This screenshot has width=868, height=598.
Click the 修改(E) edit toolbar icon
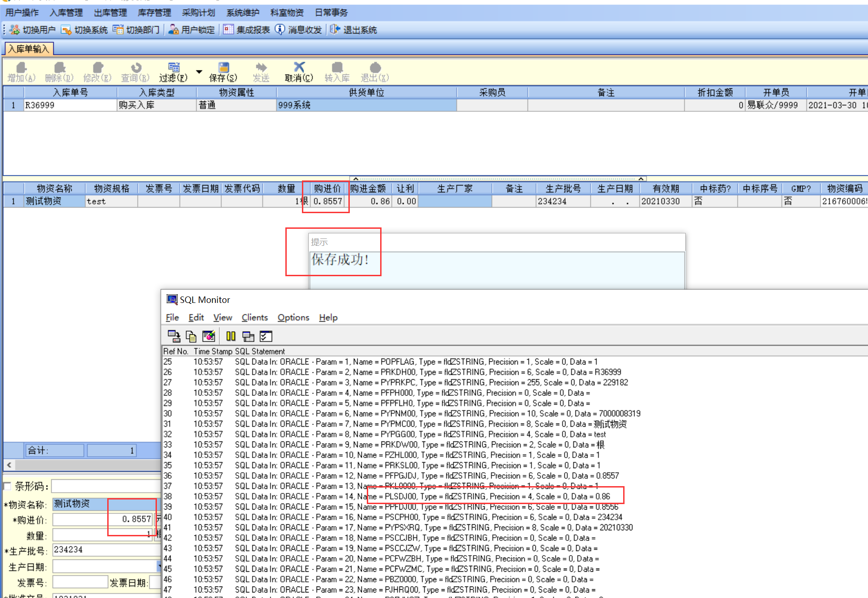pos(98,68)
